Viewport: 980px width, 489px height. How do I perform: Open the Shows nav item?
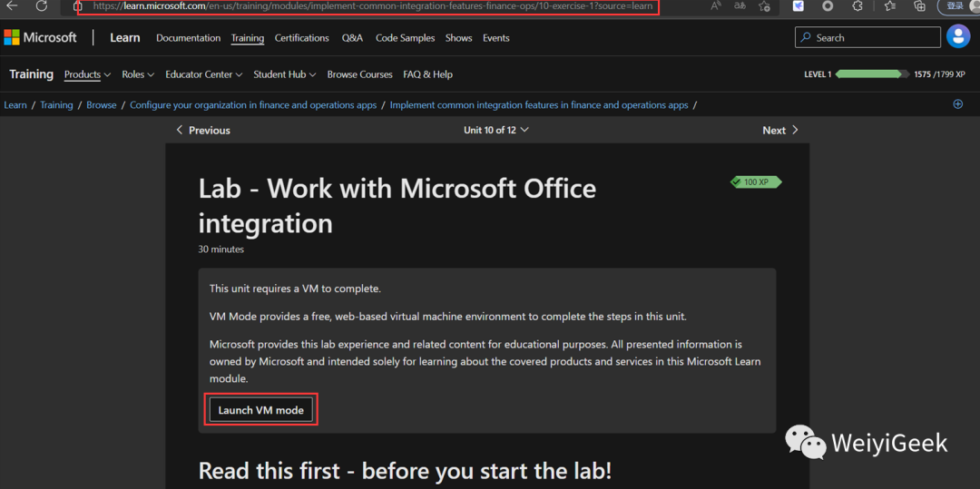pyautogui.click(x=459, y=38)
